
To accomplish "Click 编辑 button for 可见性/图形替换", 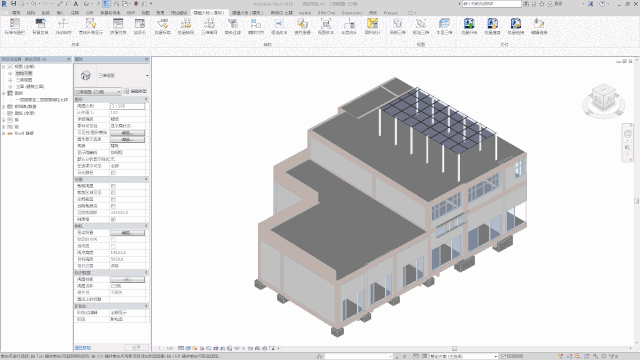I will click(127, 133).
